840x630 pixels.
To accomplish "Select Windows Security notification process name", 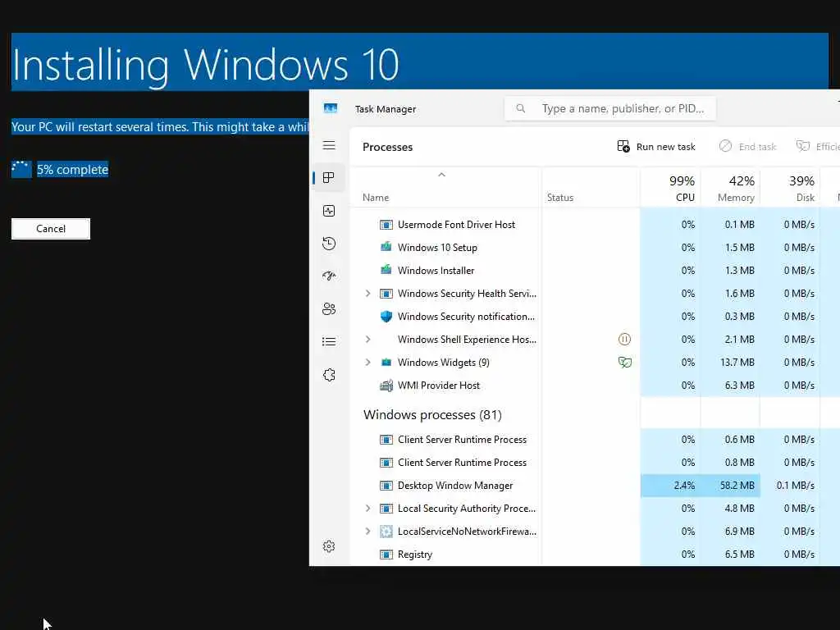I will [466, 316].
